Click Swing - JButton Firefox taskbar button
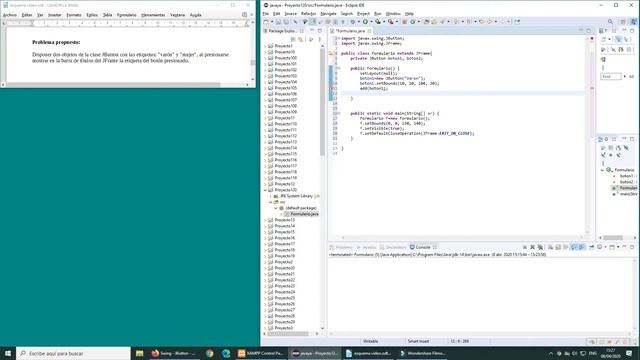 (174, 353)
